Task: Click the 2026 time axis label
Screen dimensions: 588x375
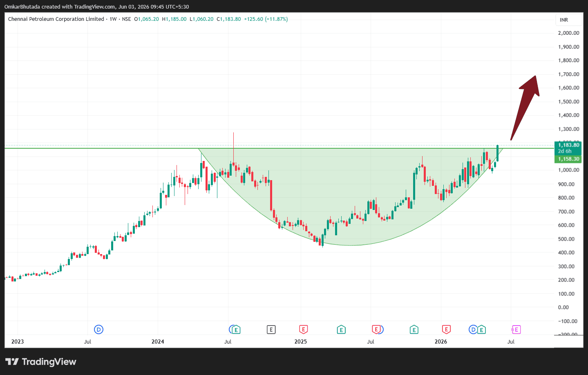Action: tap(441, 342)
